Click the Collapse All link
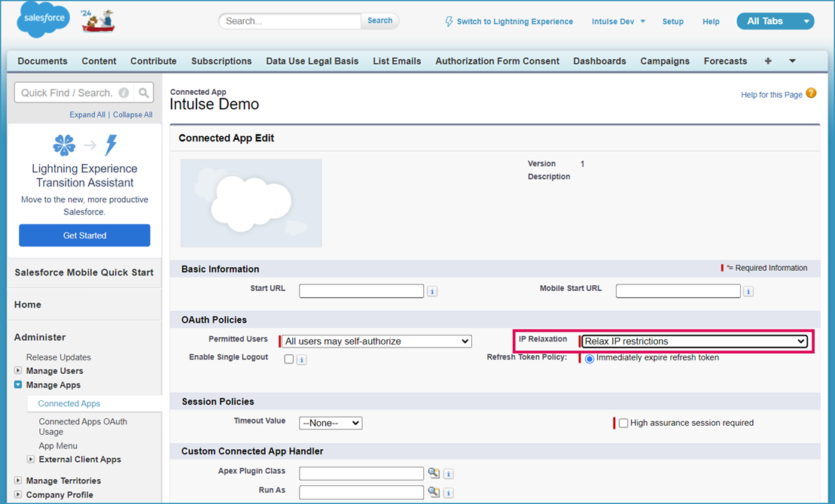This screenshot has width=835, height=504. point(133,114)
